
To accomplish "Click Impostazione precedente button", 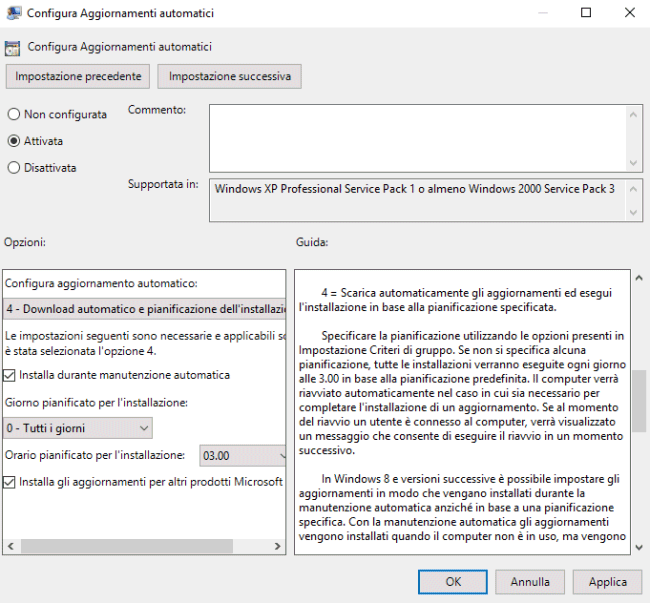I will (78, 76).
